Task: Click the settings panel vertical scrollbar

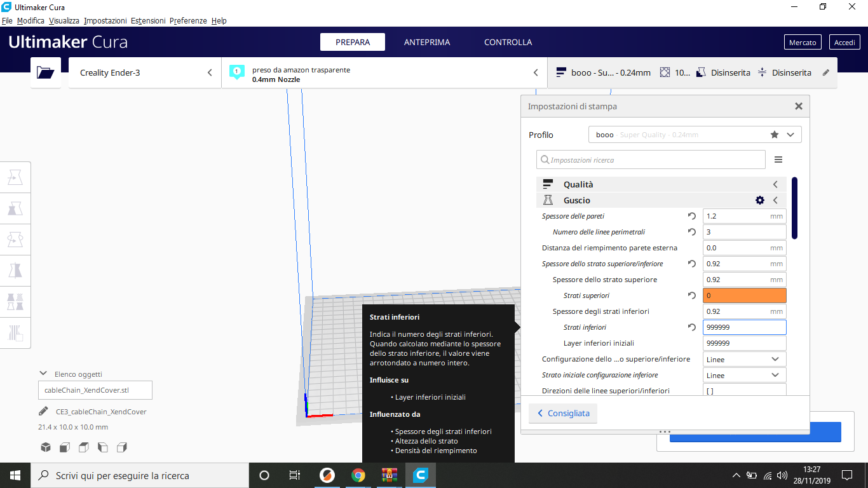Action: tap(794, 208)
